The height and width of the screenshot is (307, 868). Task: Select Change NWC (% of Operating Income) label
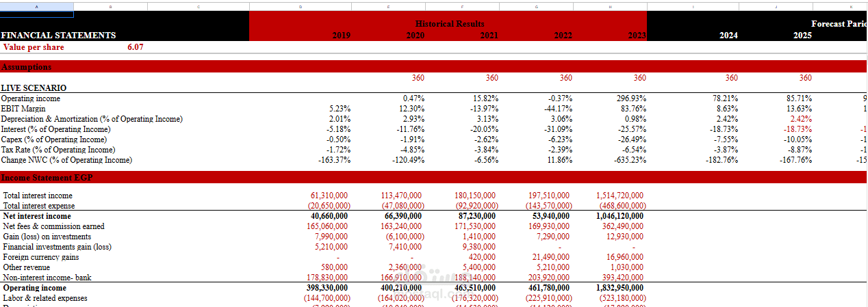point(66,160)
